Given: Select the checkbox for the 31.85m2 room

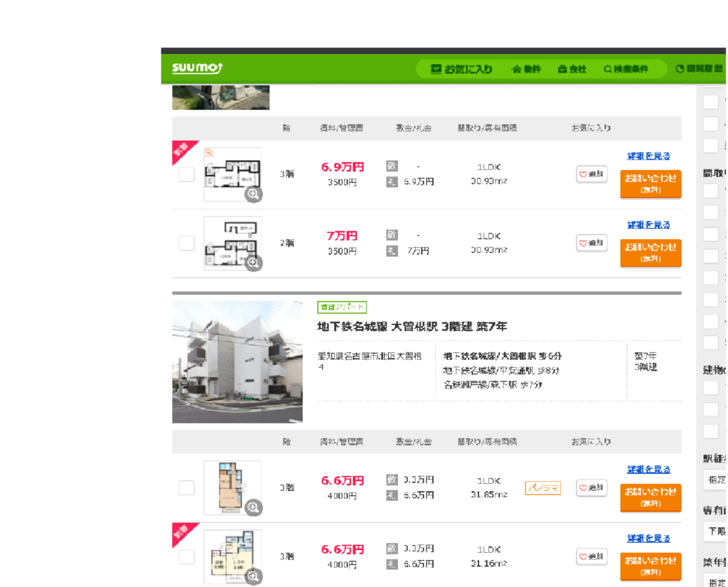Looking at the screenshot, I should coord(187,487).
